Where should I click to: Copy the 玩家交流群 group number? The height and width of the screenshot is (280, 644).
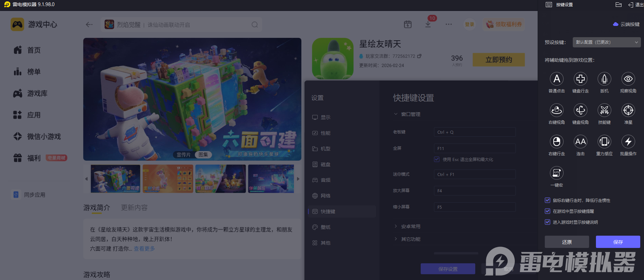click(x=419, y=56)
